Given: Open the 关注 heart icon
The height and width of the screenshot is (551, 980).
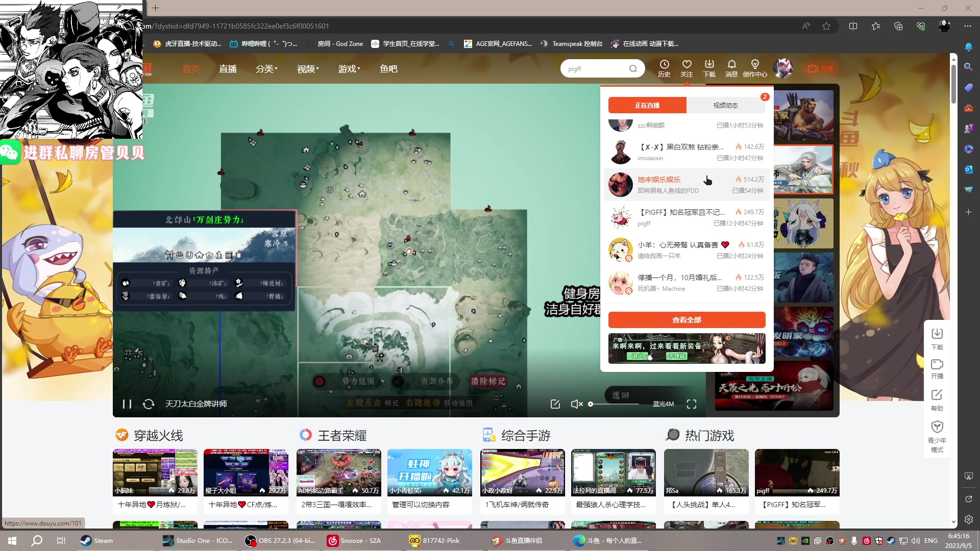Looking at the screenshot, I should click(x=687, y=68).
